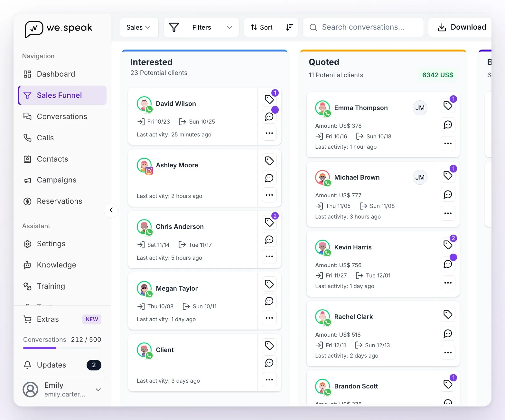Open Calls page

click(x=62, y=138)
